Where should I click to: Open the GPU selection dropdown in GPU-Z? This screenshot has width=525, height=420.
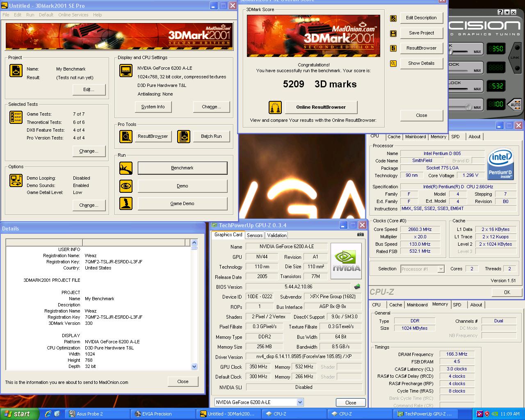coord(300,402)
